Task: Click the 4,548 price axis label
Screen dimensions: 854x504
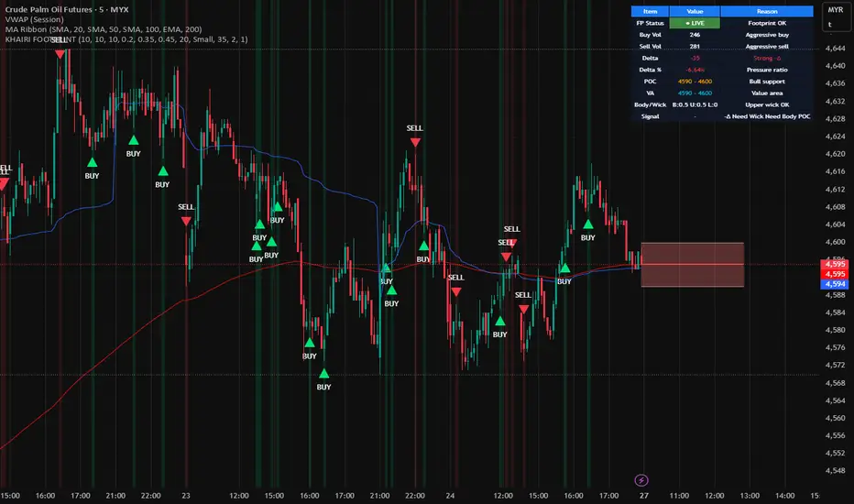Action: point(835,470)
